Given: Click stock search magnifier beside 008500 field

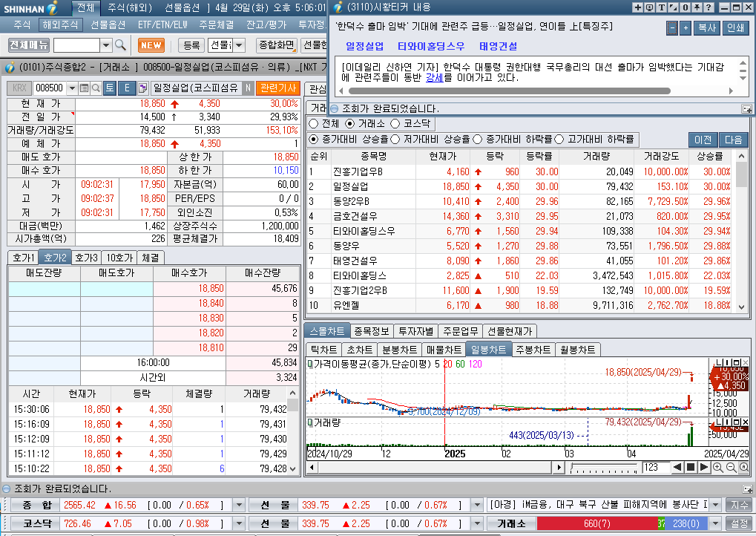Looking at the screenshot, I should click(96, 88).
